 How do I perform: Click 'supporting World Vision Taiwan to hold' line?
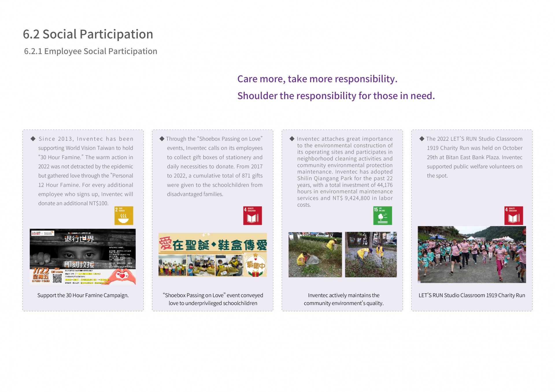pos(86,148)
